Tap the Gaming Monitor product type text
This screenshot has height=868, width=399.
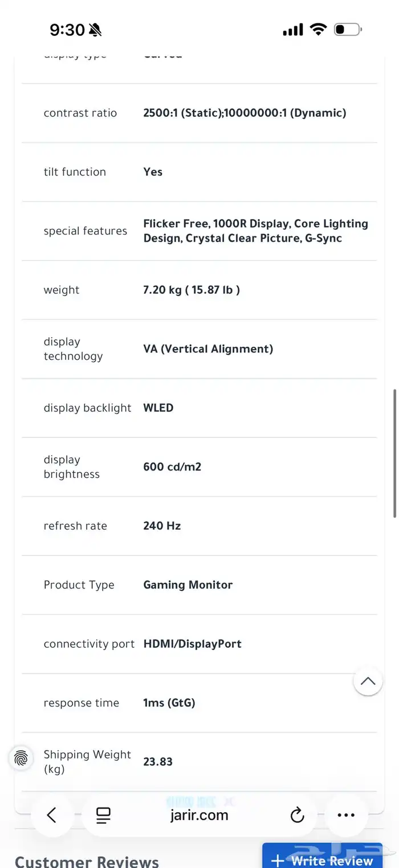click(188, 585)
